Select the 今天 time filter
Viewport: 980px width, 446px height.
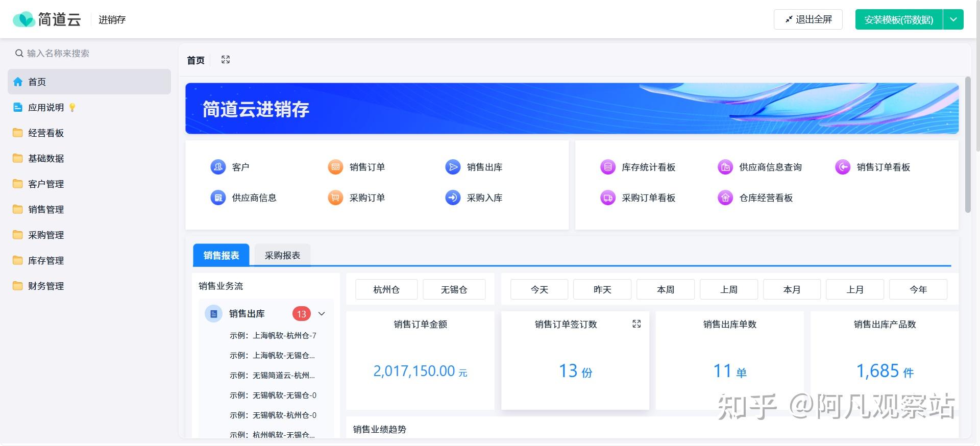click(539, 289)
